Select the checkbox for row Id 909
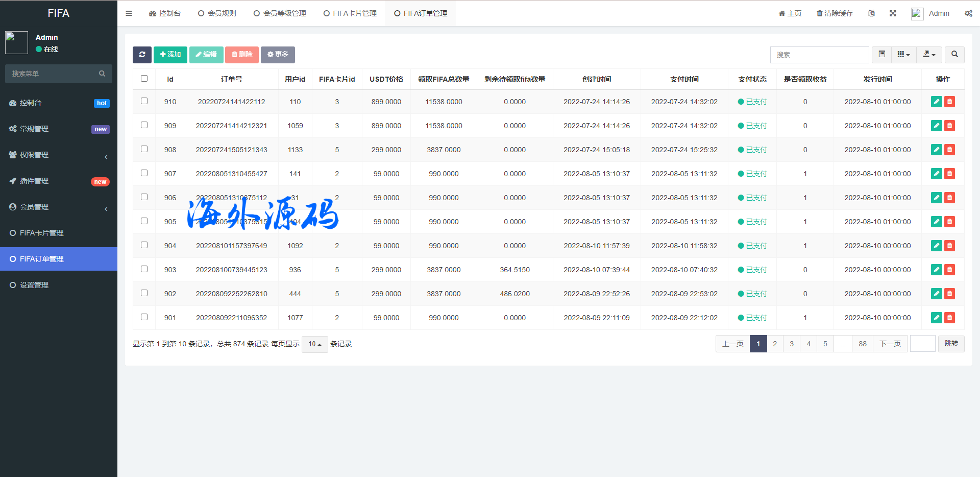 (144, 125)
